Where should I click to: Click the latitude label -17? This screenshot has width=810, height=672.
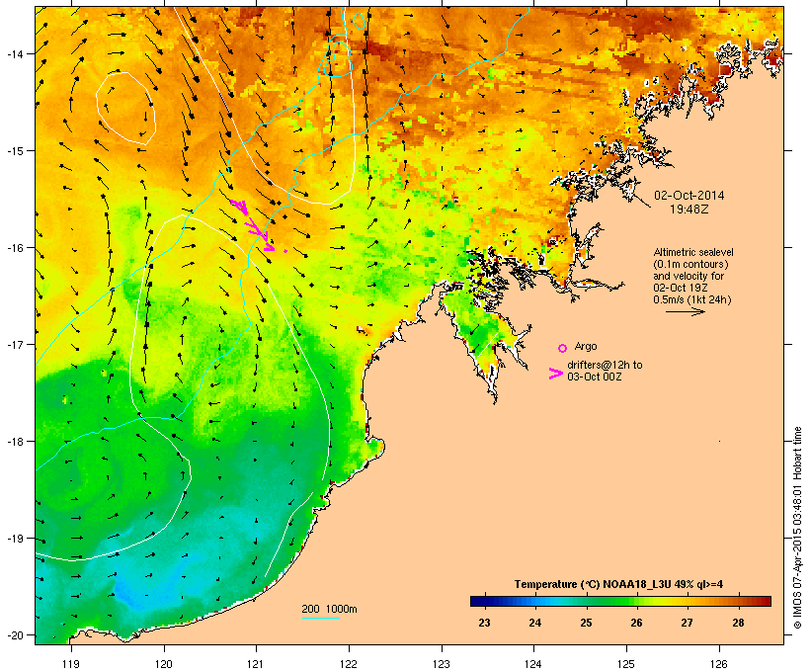[x=14, y=344]
